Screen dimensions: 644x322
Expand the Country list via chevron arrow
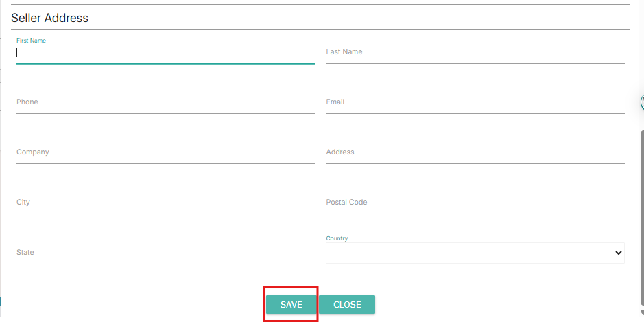[618, 253]
